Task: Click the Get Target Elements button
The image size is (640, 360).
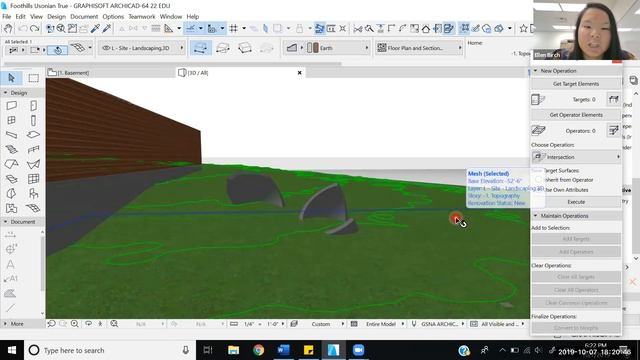Action: coord(576,84)
